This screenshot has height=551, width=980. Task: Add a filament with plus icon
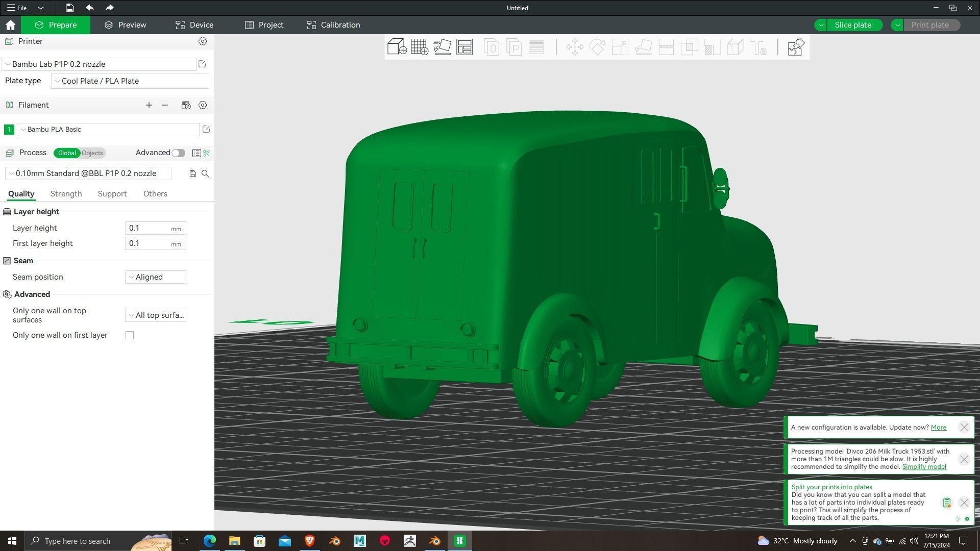pyautogui.click(x=149, y=105)
